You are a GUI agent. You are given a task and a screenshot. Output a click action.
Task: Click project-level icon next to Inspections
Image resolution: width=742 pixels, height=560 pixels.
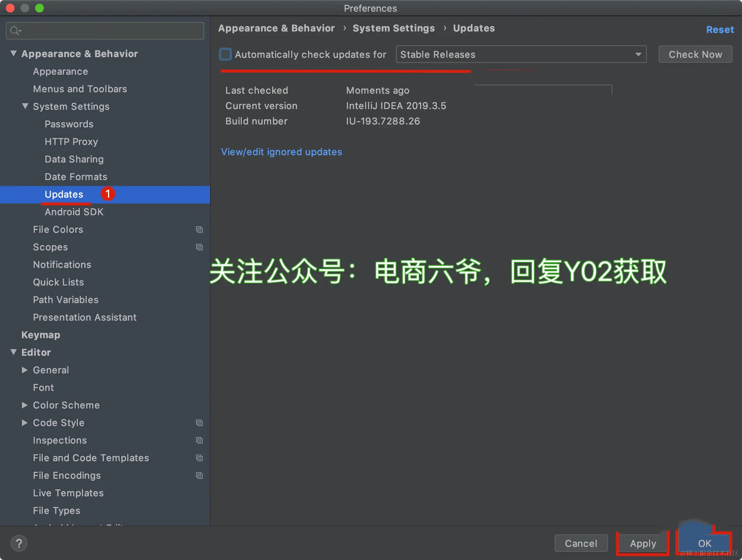(199, 440)
